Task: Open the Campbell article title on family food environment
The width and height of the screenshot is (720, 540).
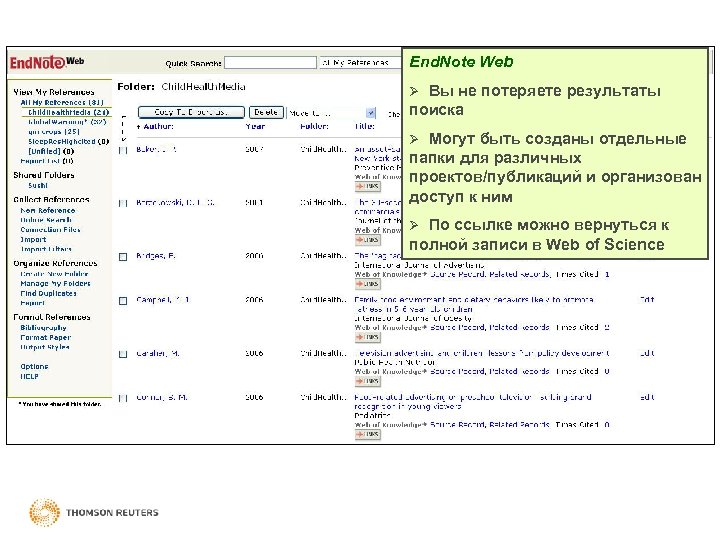Action: [x=474, y=304]
